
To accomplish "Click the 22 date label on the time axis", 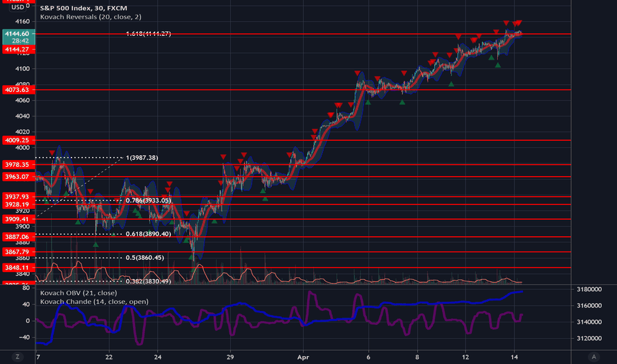I will (x=109, y=357).
